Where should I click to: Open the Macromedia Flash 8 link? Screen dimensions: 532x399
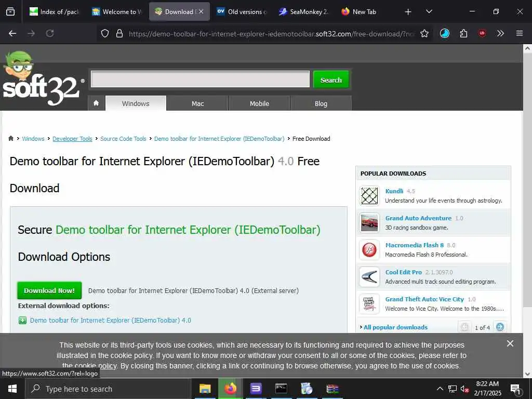point(415,245)
